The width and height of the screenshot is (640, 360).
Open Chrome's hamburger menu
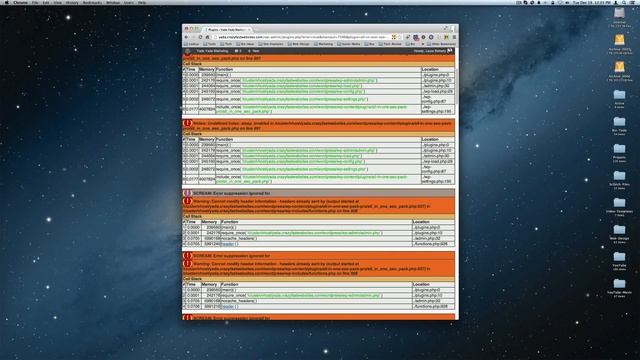(x=454, y=37)
